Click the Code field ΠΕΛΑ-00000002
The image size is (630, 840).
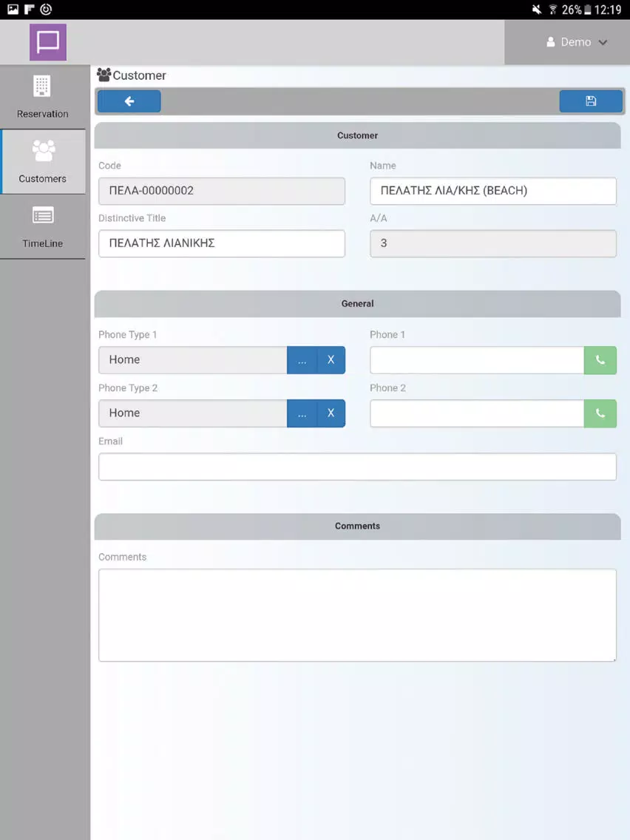(x=222, y=191)
